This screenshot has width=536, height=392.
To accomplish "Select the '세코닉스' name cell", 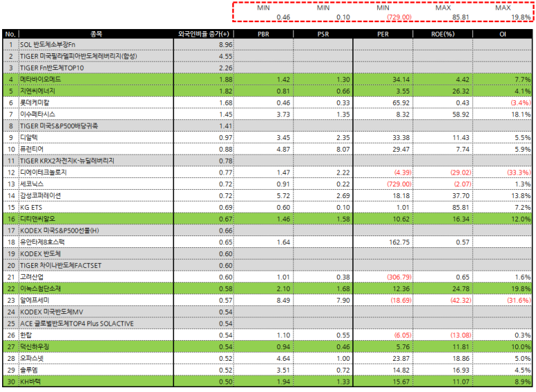I will [96, 184].
